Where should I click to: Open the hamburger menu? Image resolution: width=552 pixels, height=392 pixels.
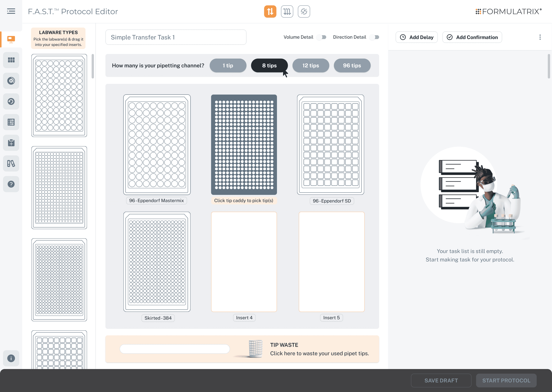pyautogui.click(x=11, y=11)
